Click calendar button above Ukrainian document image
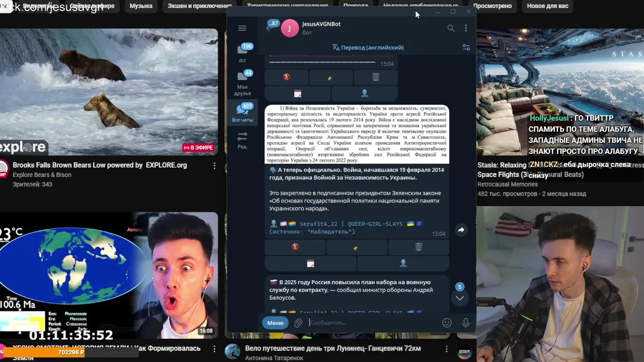Image resolution: width=644 pixels, height=362 pixels. [297, 94]
